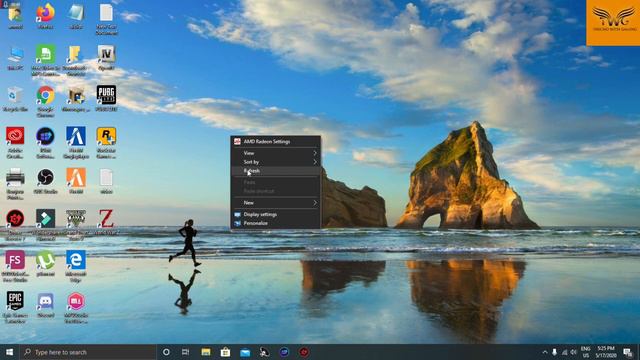Screen dimensions: 640x360
Task: Open the printer desktop shortcut
Action: [x=15, y=184]
